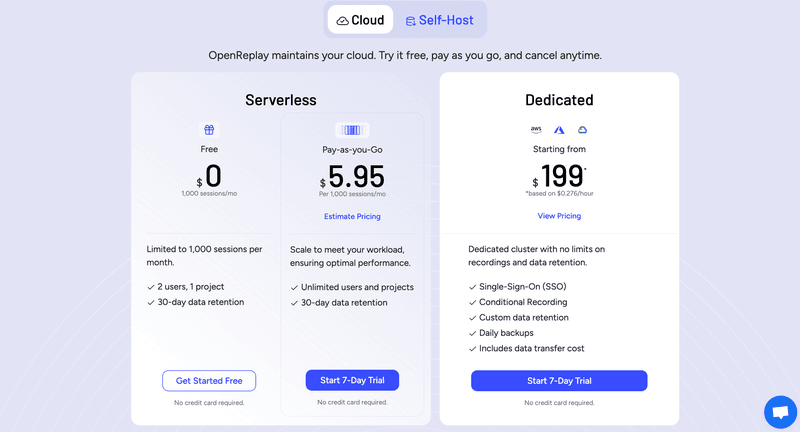Click 'OpenReplay maintains your cloud' tagline
Image resolution: width=800 pixels, height=432 pixels.
[x=405, y=55]
